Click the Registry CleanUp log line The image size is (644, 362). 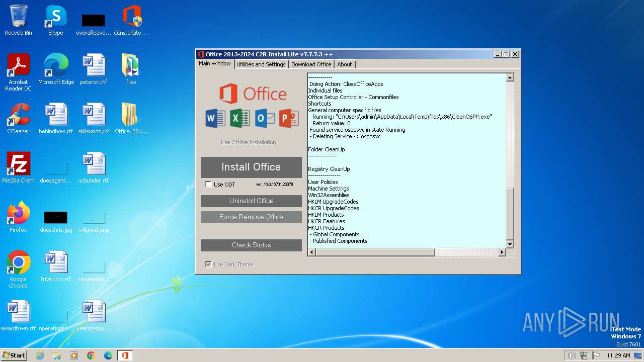coord(329,169)
